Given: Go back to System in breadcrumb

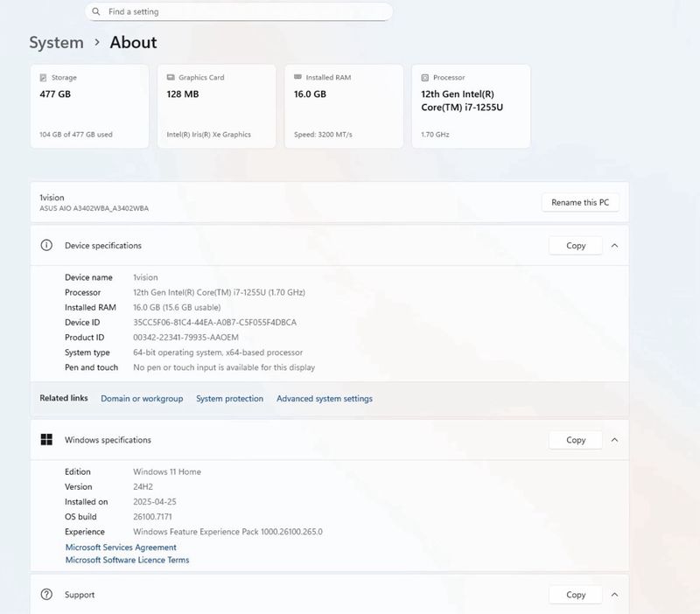Looking at the screenshot, I should pos(56,43).
